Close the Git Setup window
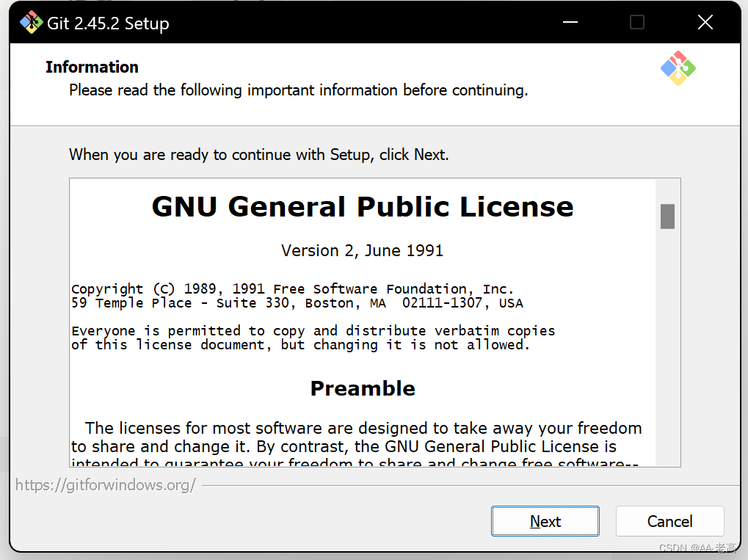Viewport: 748px width, 560px height. 705,22
